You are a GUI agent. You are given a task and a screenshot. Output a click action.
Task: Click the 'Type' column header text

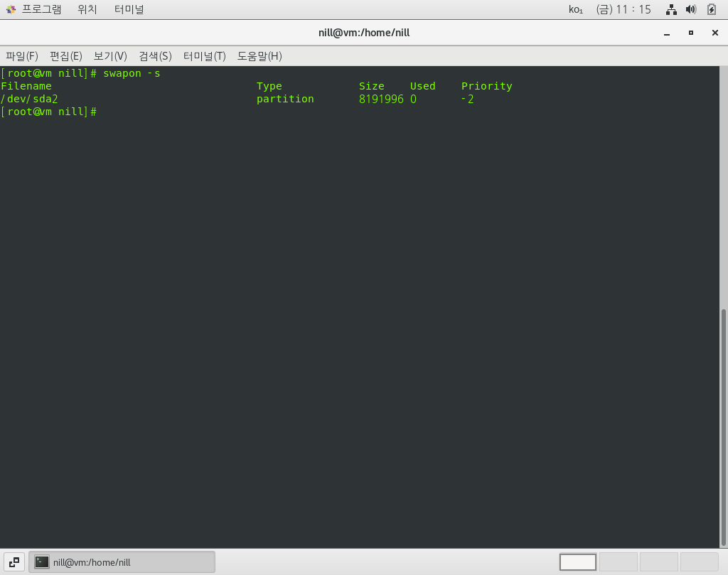click(269, 86)
